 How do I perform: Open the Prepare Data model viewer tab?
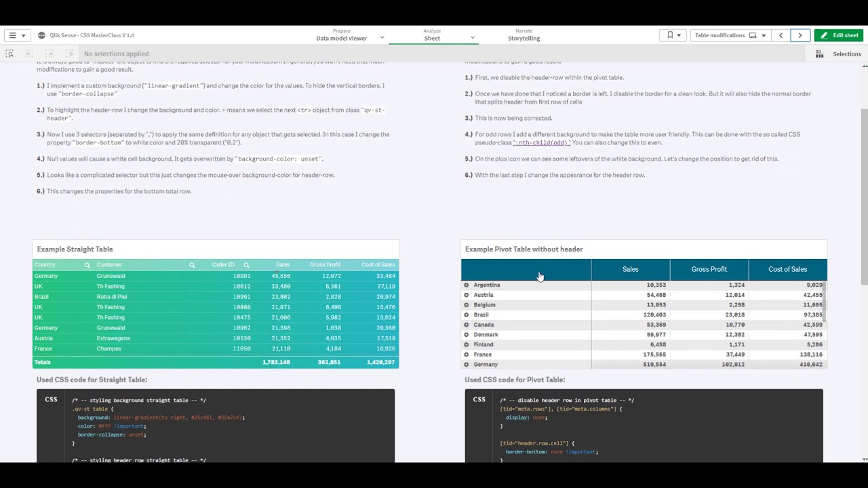(342, 35)
